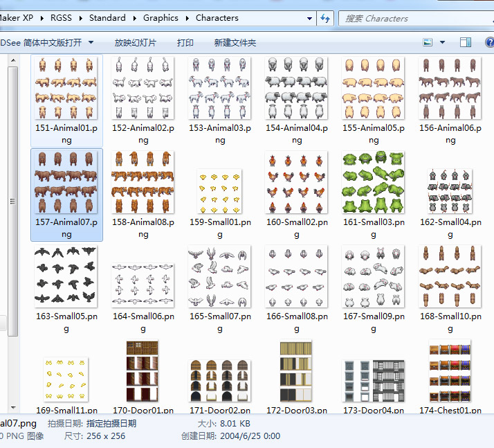Open the view options dropdown arrow
This screenshot has height=448, width=494.
tap(442, 42)
